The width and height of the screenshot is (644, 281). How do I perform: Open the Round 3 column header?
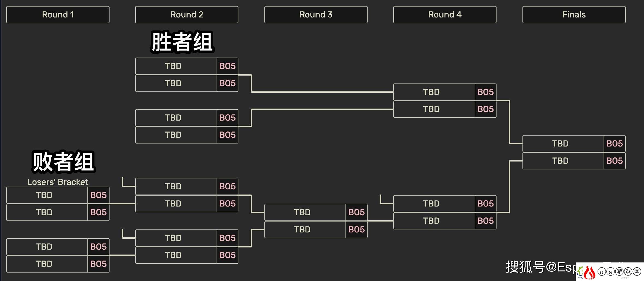[316, 15]
